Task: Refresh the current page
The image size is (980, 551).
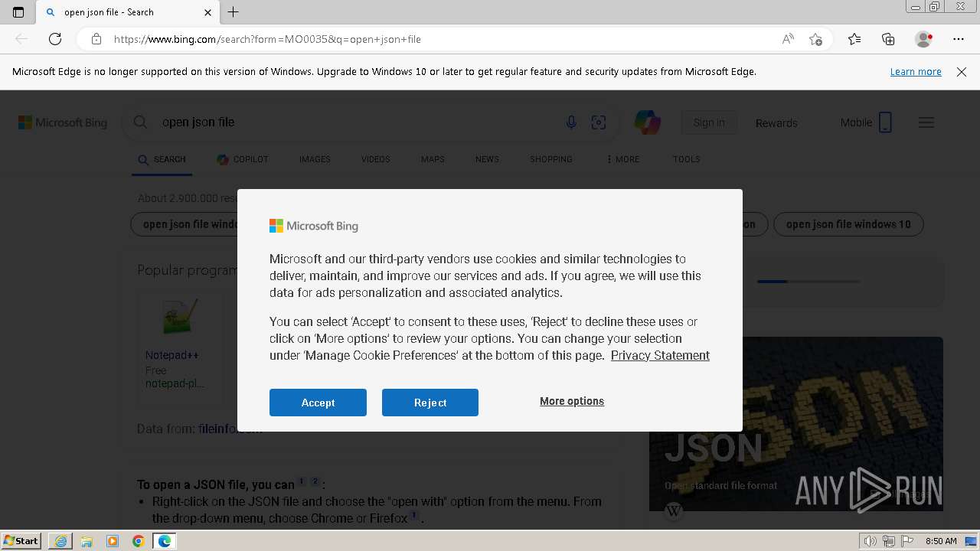Action: [x=55, y=39]
